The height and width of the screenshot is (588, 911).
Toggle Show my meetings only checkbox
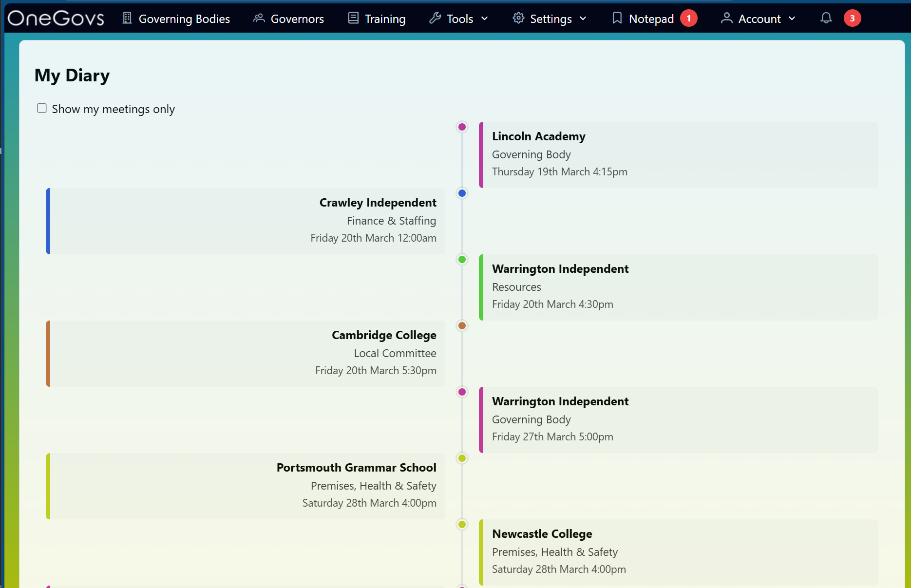coord(42,108)
